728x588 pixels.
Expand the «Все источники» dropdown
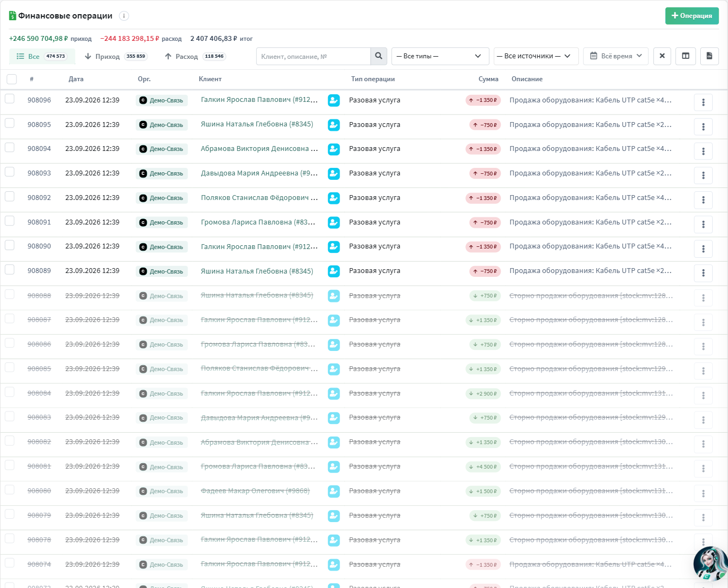tap(536, 56)
